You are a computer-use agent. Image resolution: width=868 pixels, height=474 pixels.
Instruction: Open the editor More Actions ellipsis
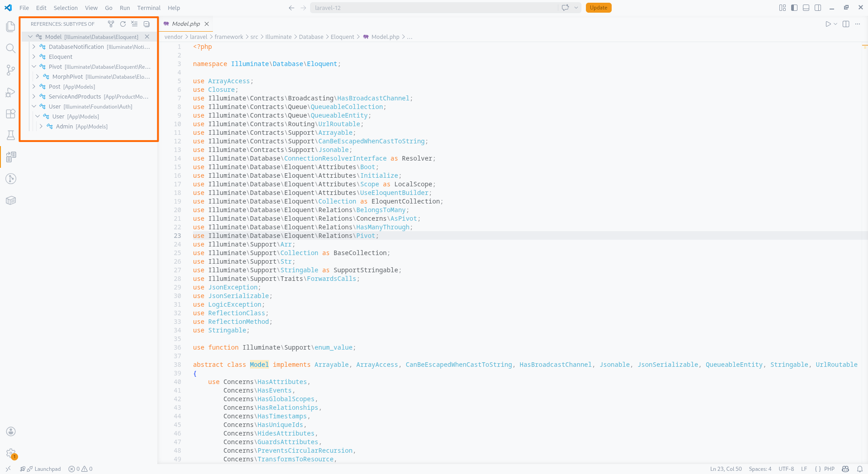(858, 24)
